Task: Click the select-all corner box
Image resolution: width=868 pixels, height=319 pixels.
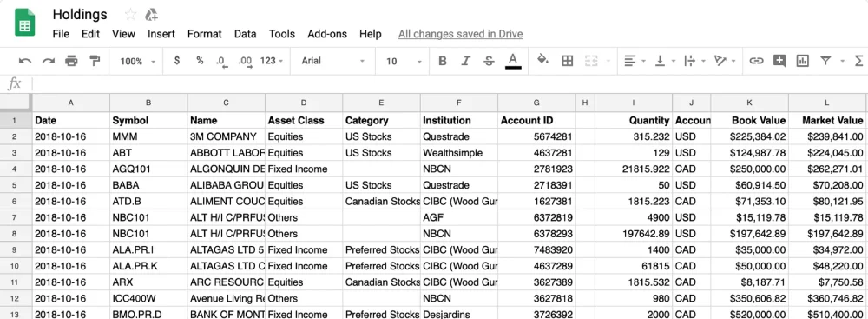Action: click(16, 103)
